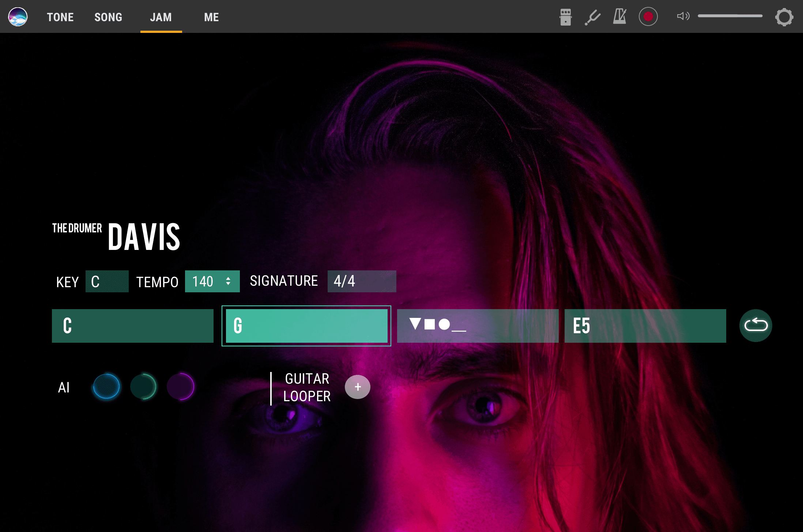Switch to the SONG tab

pyautogui.click(x=108, y=17)
